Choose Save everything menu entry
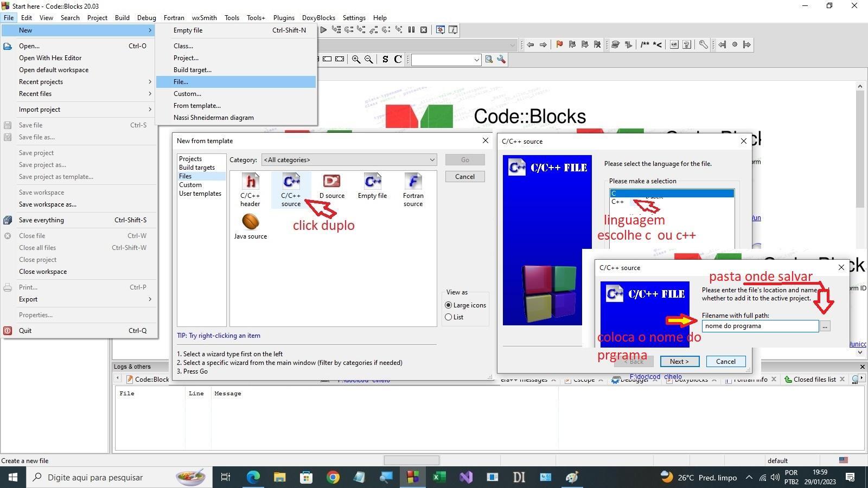The image size is (868, 488). [79, 220]
